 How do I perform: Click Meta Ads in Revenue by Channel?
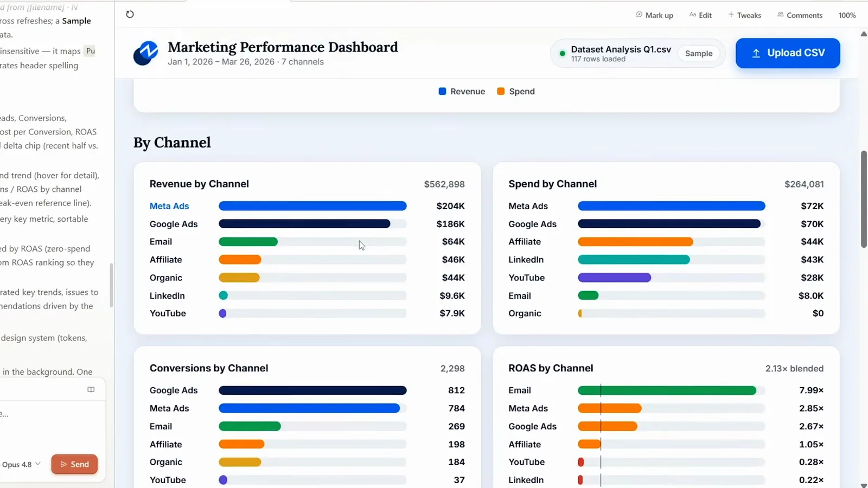click(169, 206)
